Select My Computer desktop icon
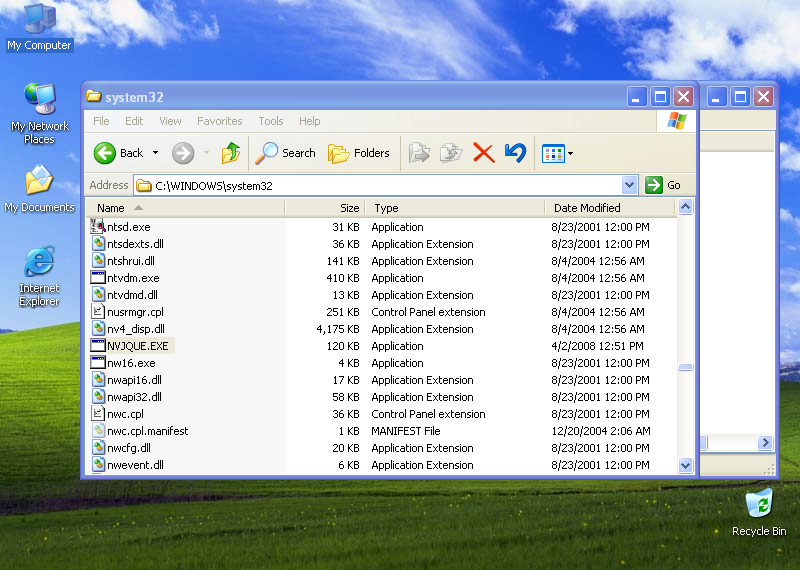Screen dimensions: 800x570 point(39,27)
